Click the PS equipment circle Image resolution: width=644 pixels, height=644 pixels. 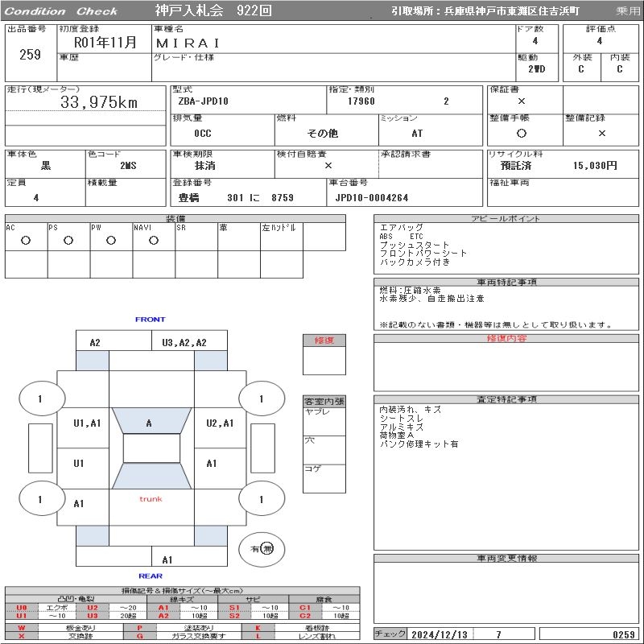click(68, 240)
